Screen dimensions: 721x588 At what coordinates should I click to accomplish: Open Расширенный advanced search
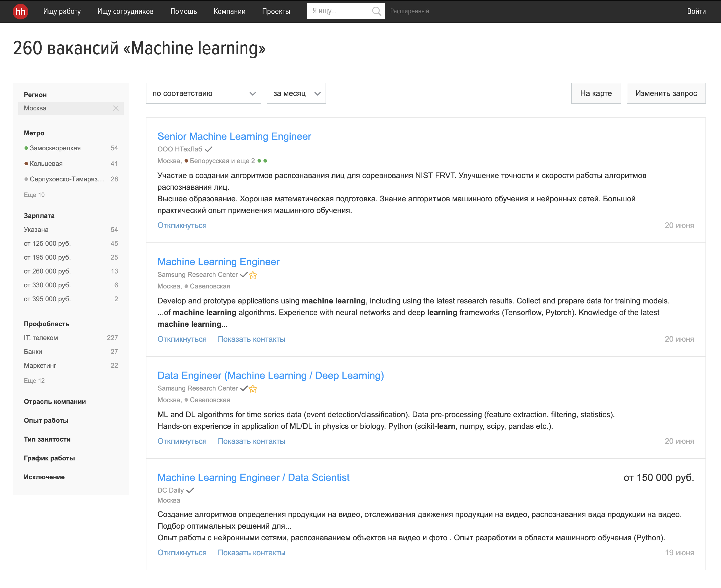(409, 11)
